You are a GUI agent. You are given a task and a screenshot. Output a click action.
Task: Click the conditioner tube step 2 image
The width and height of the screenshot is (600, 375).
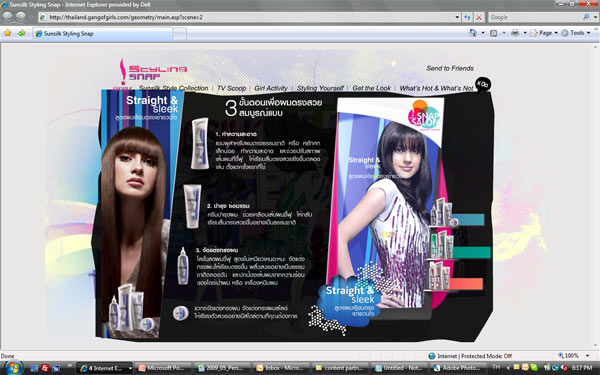tap(192, 206)
